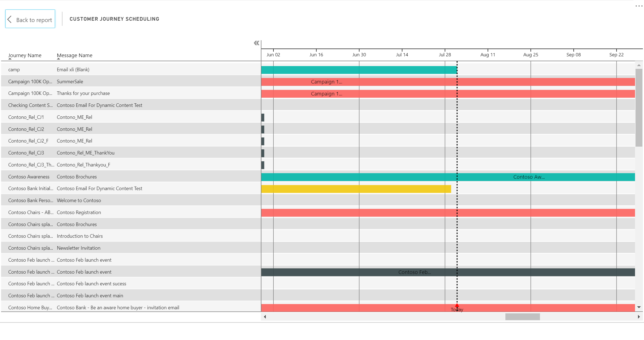Select the Contoso Registration red bar
This screenshot has height=340, width=644.
[x=448, y=213]
